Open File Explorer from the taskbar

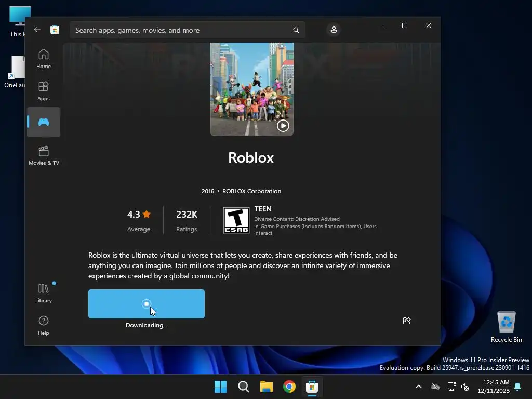267,387
